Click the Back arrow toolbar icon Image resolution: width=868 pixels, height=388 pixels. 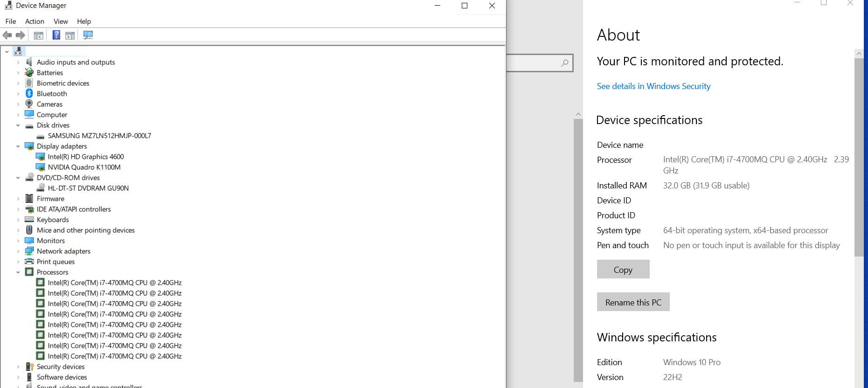tap(7, 35)
